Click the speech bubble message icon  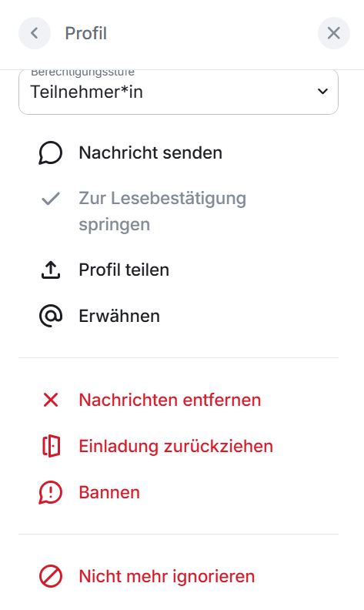pos(51,152)
